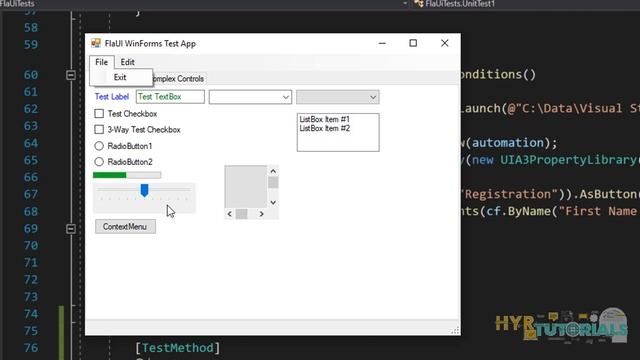Open the editable combo box dropdown arrow
Image resolution: width=640 pixels, height=360 pixels.
click(286, 97)
